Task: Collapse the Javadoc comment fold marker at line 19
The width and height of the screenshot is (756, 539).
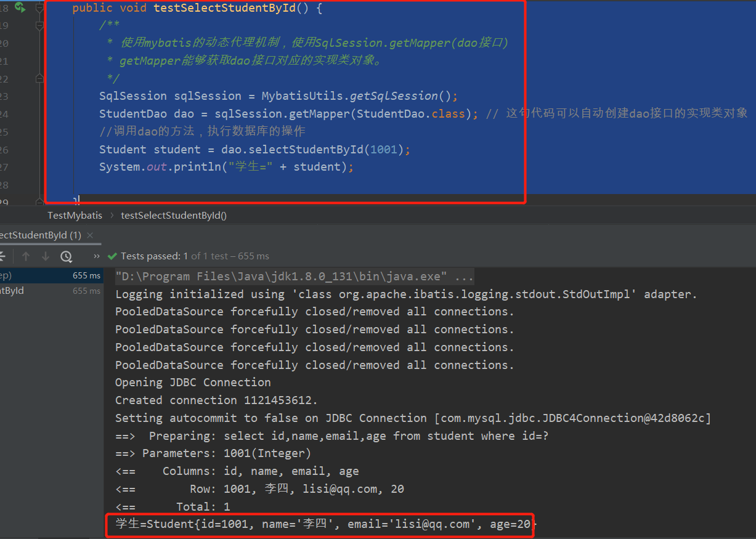Action: (40, 26)
